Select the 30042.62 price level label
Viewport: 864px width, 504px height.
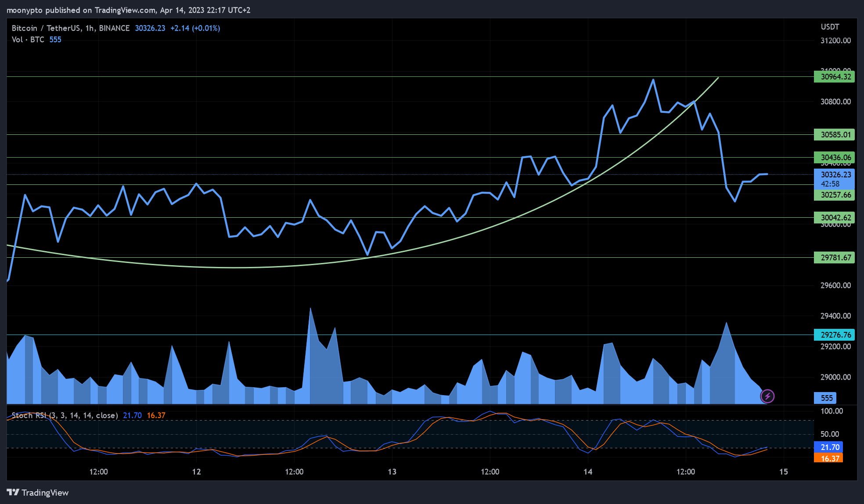coord(834,218)
